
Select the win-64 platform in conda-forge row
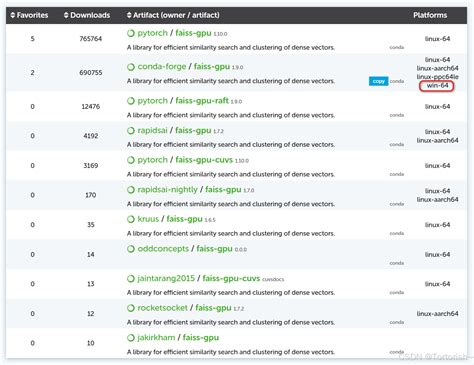pos(437,86)
